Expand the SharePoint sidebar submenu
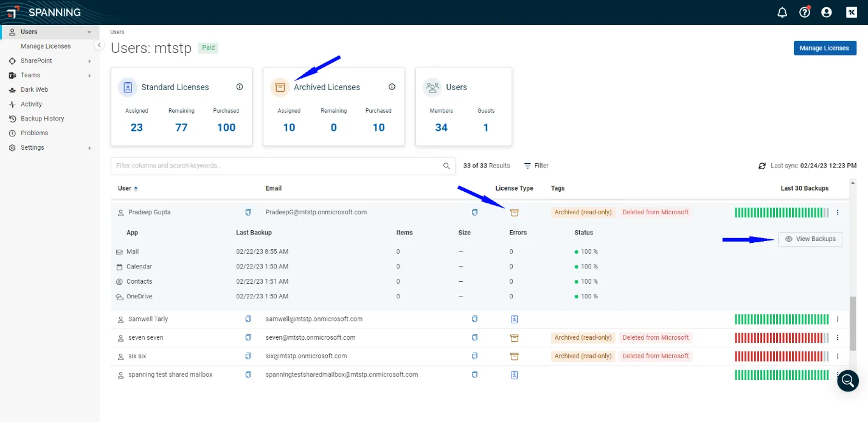The height and width of the screenshot is (422, 868). tap(89, 61)
